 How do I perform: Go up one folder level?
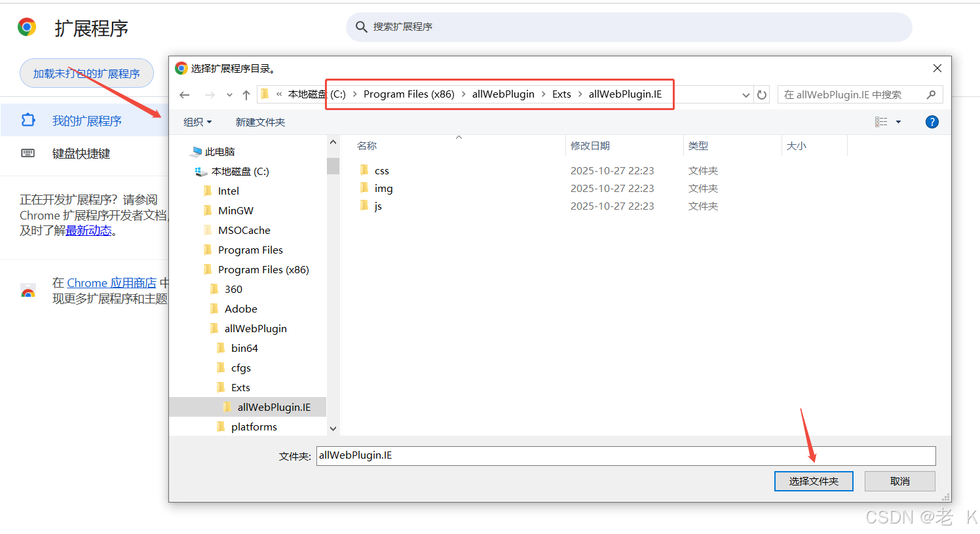[x=246, y=95]
